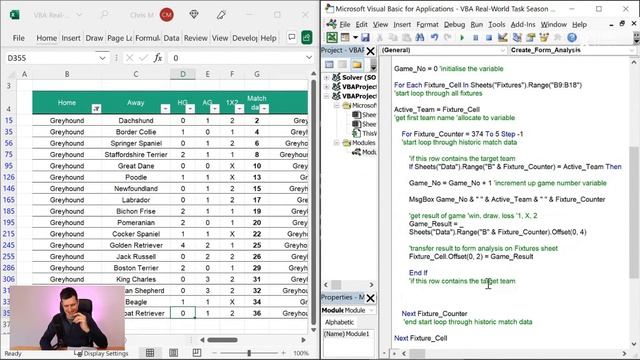Image resolution: width=640 pixels, height=360 pixels.
Task: Switch to Page Layout view in Excel status bar
Action: click(x=173, y=353)
